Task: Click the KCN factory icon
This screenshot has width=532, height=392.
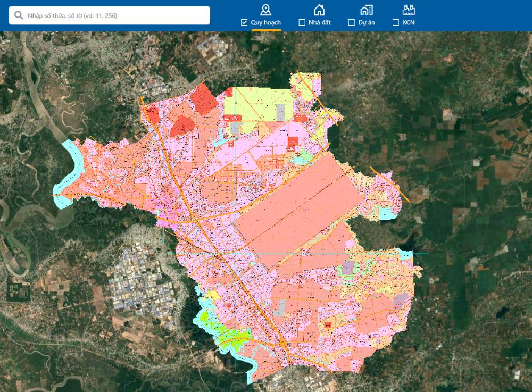Action: [x=409, y=10]
